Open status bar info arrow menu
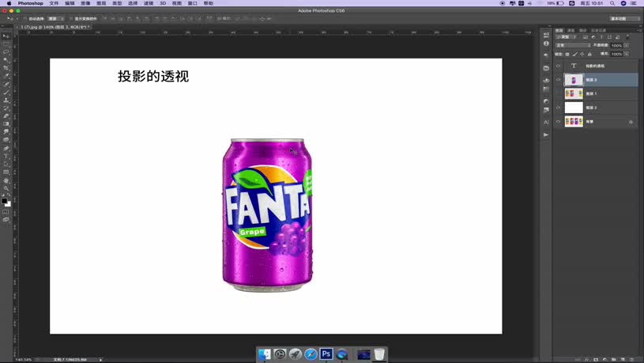The width and height of the screenshot is (644, 363). pyautogui.click(x=100, y=360)
